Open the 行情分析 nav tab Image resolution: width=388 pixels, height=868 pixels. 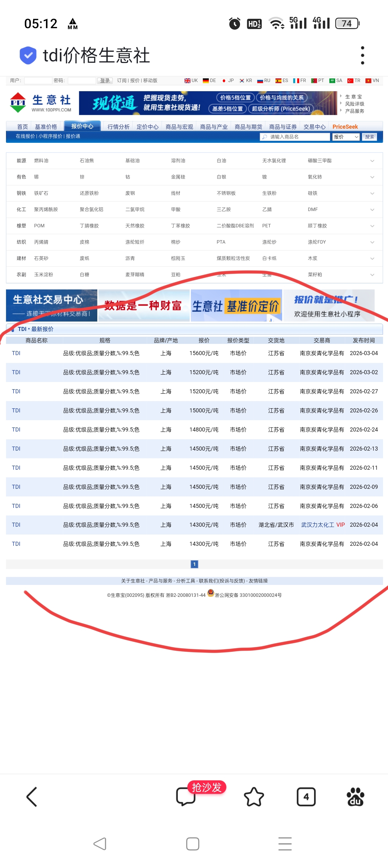(x=118, y=127)
